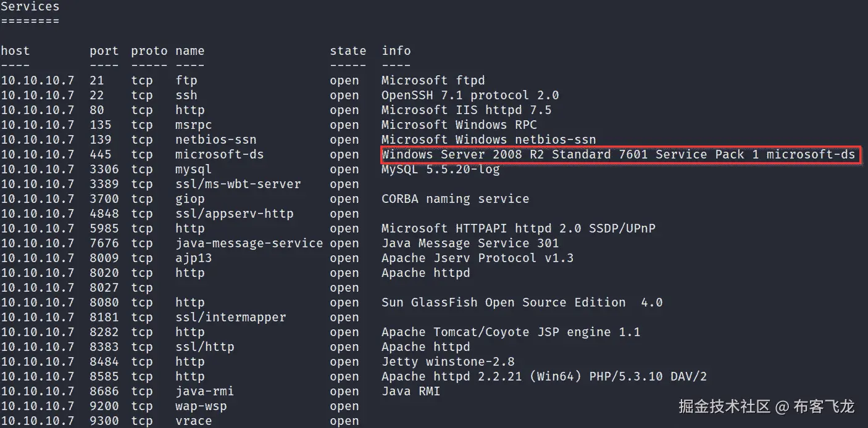
Task: Click the "CORBA naming service" text
Action: tap(455, 199)
